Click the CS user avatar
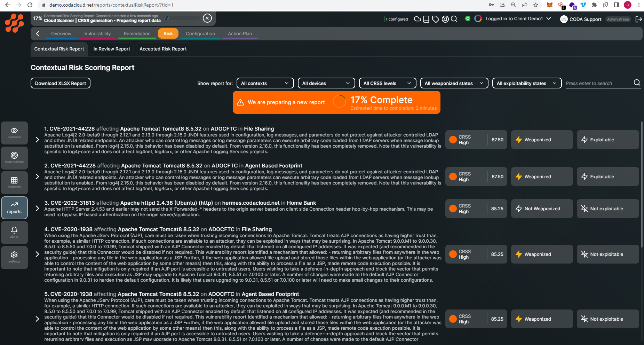This screenshot has height=345, width=644. 564,19
